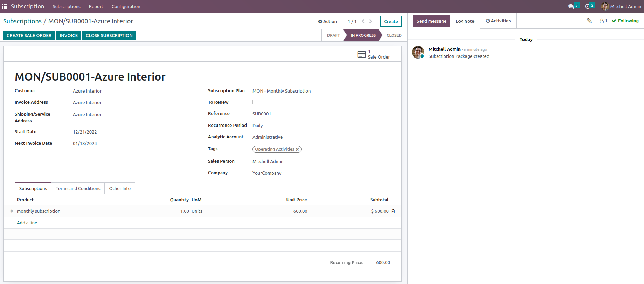Screen dimensions: 644x284
Task: Click the quantity cell 1.00
Action: click(185, 211)
